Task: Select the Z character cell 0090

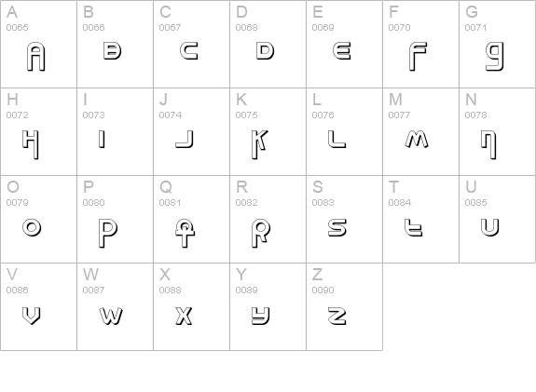Action: click(x=344, y=306)
